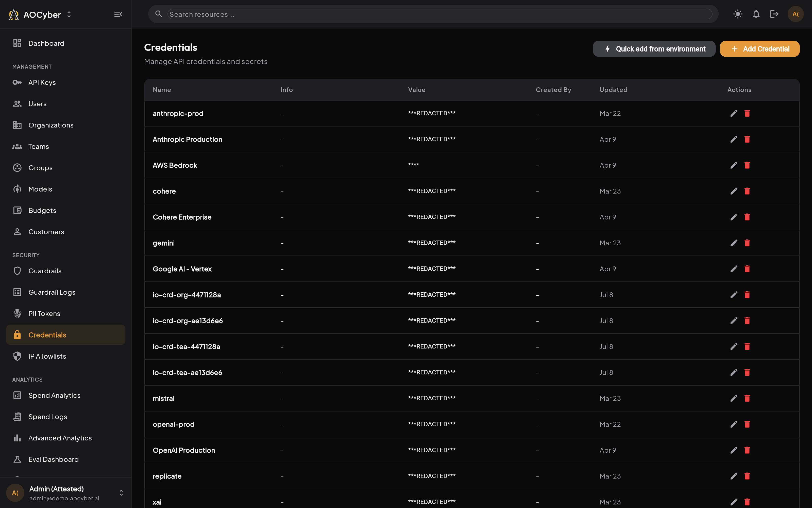Delete the gemini credential
This screenshot has width=812, height=508.
point(747,243)
